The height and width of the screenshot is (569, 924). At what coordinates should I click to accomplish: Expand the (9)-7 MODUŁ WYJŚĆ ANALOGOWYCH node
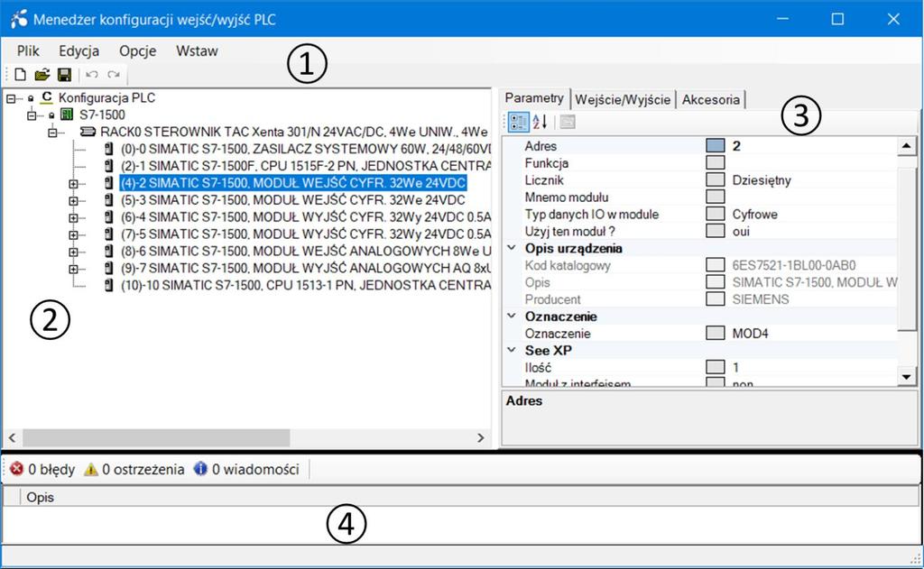tap(73, 270)
